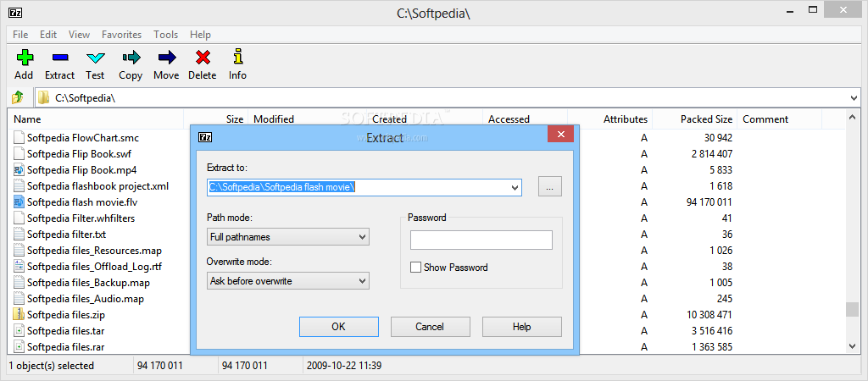Click the 7z icon in main title bar
The image size is (868, 381).
pyautogui.click(x=15, y=13)
